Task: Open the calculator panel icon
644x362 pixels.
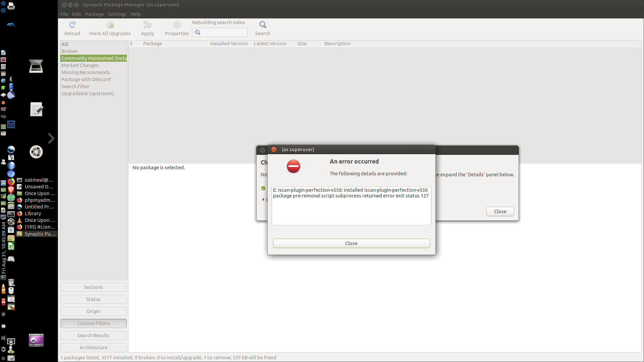Action: [11, 124]
